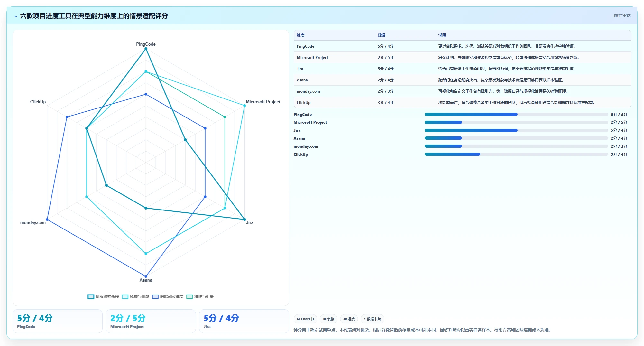This screenshot has height=346, width=644.
Task: Click the ClickUp axis label on the radar
Action: tap(38, 102)
